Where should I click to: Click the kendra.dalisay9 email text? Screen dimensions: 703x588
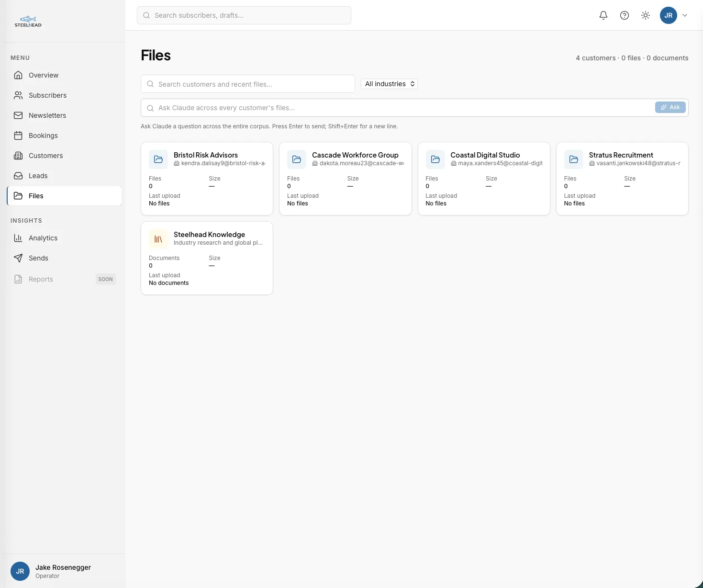223,163
